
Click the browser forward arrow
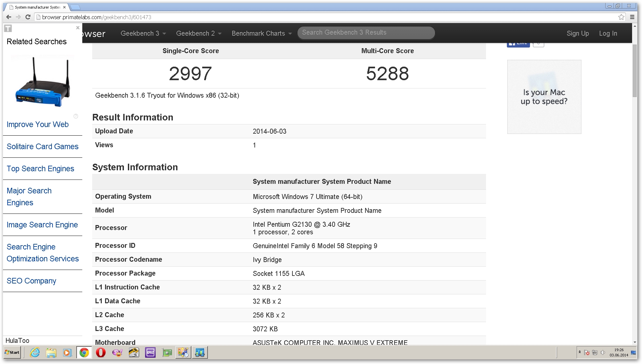tap(18, 17)
